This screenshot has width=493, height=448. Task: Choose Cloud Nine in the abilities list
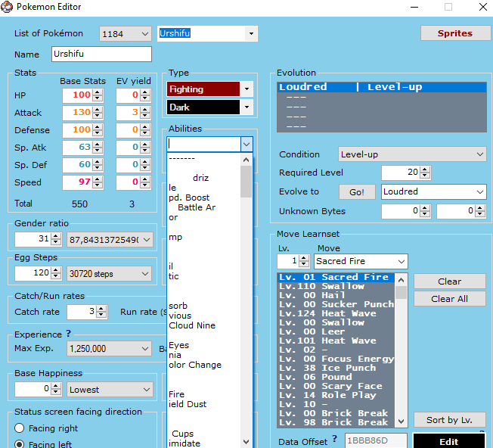click(192, 325)
